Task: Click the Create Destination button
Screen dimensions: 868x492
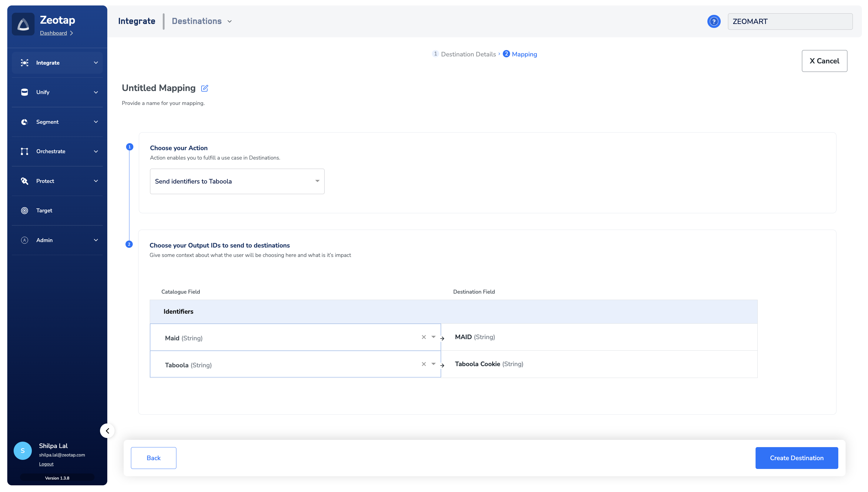Action: tap(796, 458)
